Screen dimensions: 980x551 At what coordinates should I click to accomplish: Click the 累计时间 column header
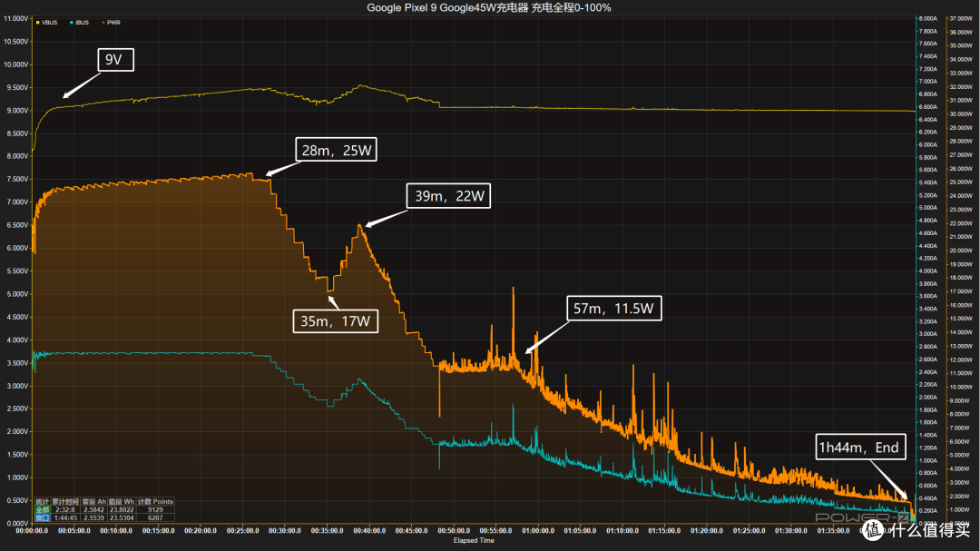(65, 502)
